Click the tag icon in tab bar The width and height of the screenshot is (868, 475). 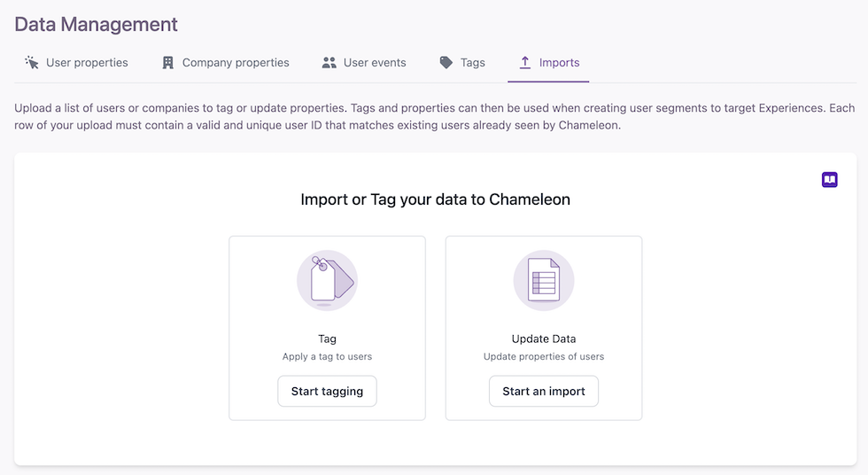446,63
